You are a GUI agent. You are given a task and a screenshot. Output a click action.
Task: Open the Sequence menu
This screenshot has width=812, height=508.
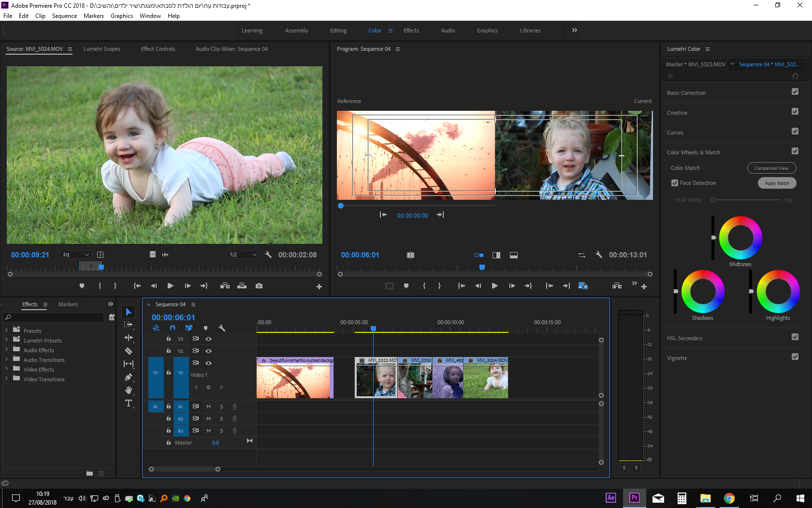[64, 16]
